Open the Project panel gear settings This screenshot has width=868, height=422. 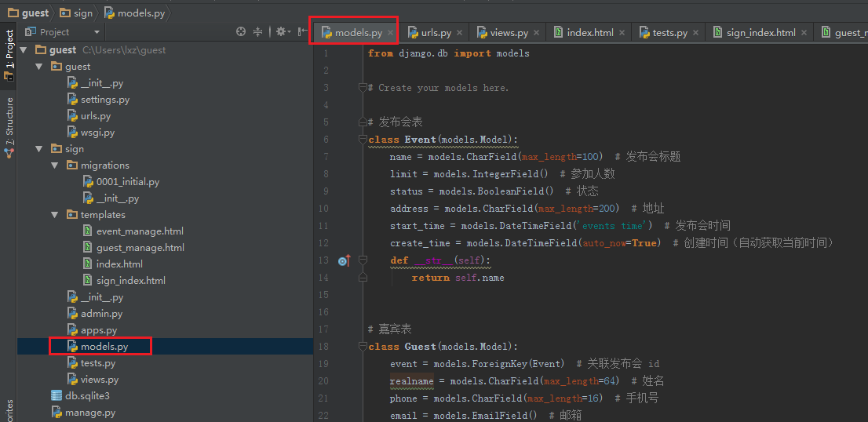[x=283, y=32]
